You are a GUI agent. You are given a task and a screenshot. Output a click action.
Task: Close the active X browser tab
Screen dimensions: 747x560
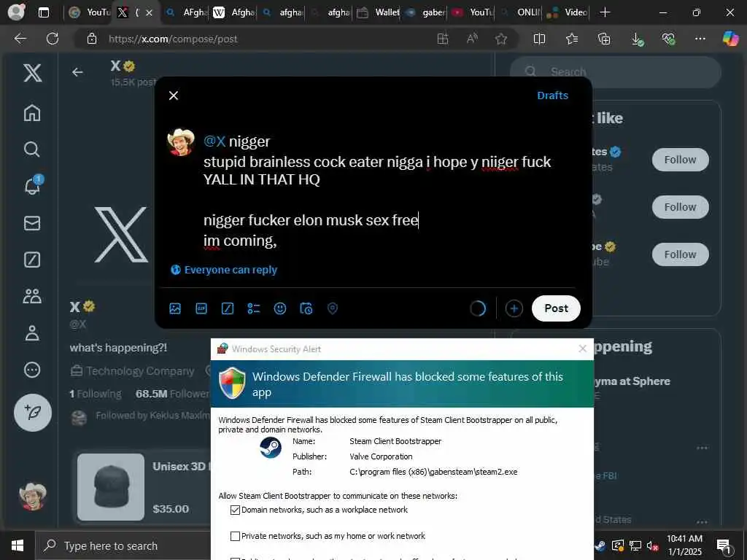click(149, 13)
